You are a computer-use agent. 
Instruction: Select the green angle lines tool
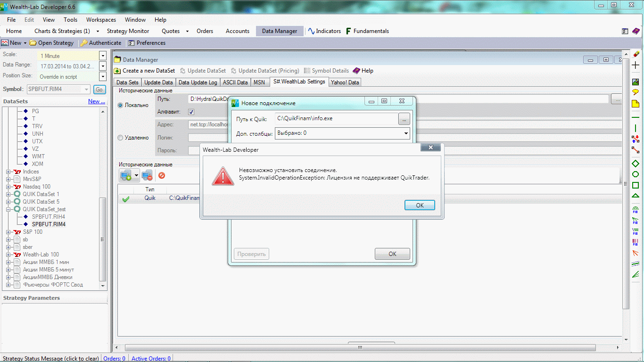click(x=636, y=275)
